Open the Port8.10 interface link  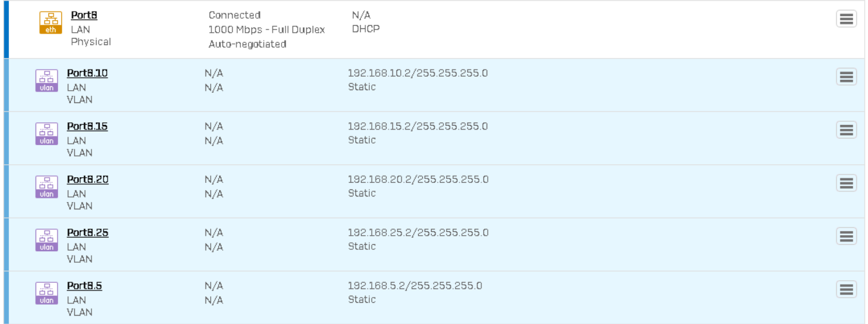87,73
